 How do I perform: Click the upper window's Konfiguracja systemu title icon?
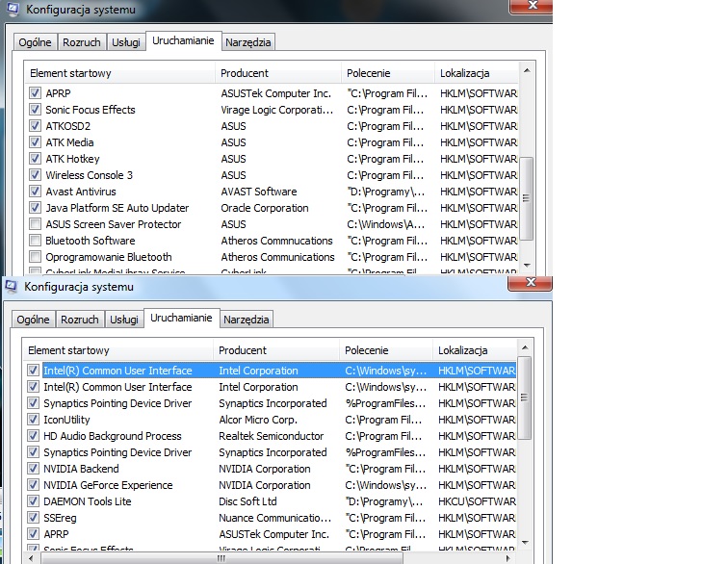point(13,9)
